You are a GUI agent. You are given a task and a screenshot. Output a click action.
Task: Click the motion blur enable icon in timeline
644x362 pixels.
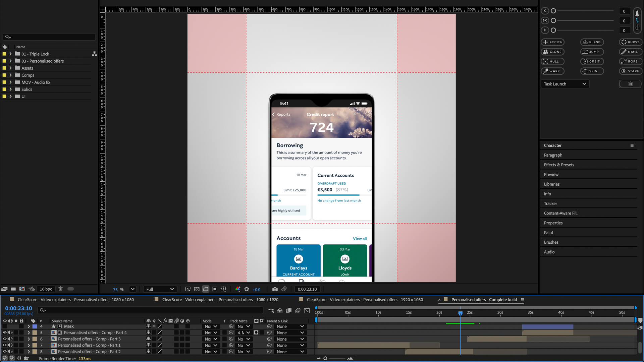[298, 311]
